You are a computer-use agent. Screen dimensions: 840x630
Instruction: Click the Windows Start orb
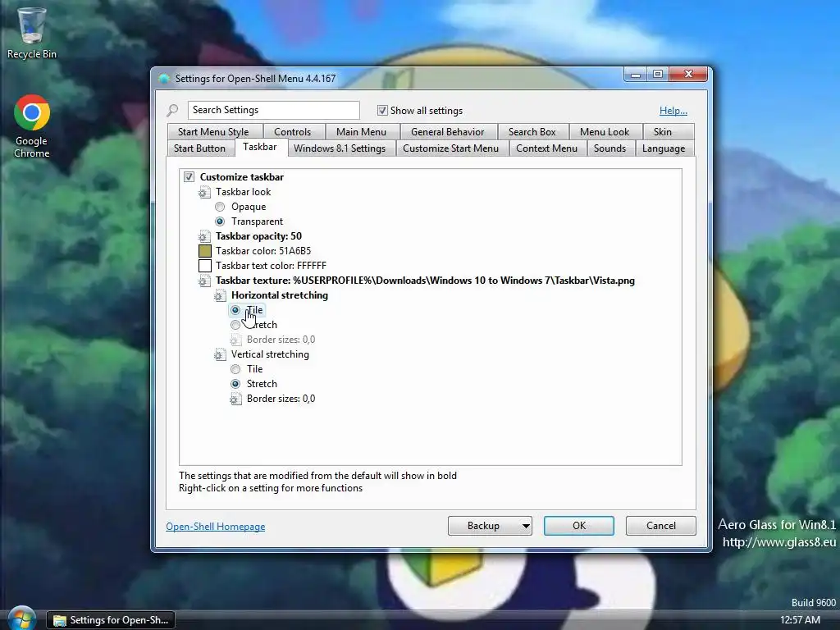(22, 619)
